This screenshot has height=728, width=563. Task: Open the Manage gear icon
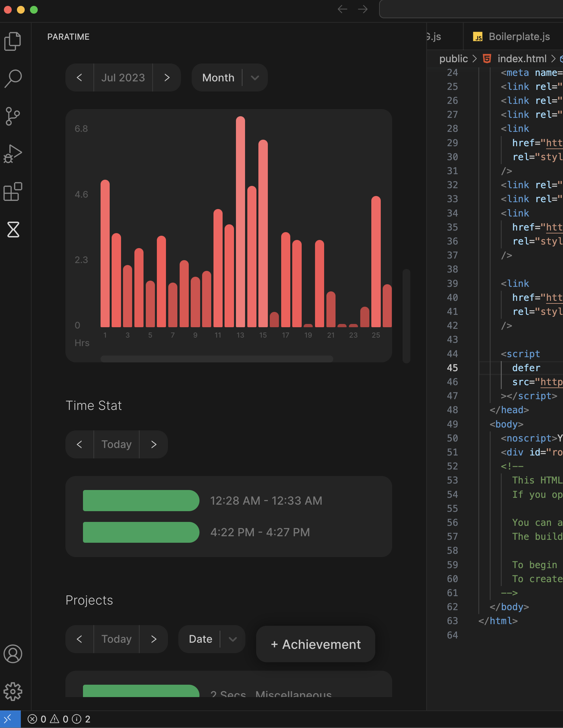click(13, 692)
